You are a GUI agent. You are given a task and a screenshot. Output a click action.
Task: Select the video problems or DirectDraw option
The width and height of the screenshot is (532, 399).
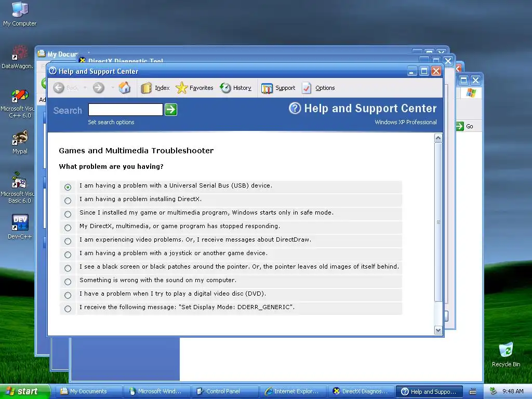(68, 241)
